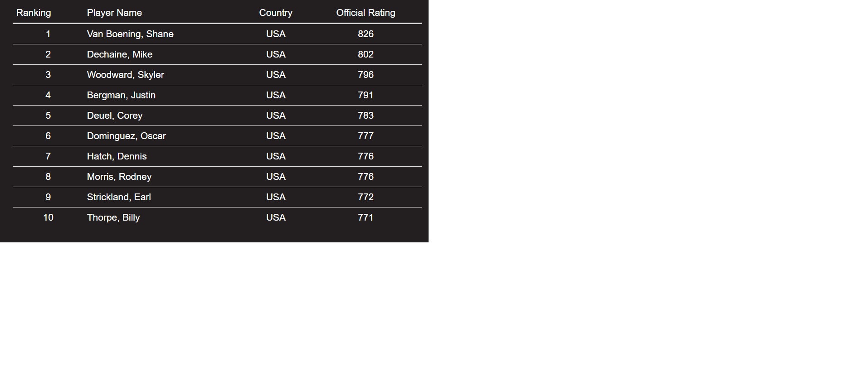The height and width of the screenshot is (381, 868).
Task: Open Woodward, Skyler's entry
Action: click(x=126, y=75)
